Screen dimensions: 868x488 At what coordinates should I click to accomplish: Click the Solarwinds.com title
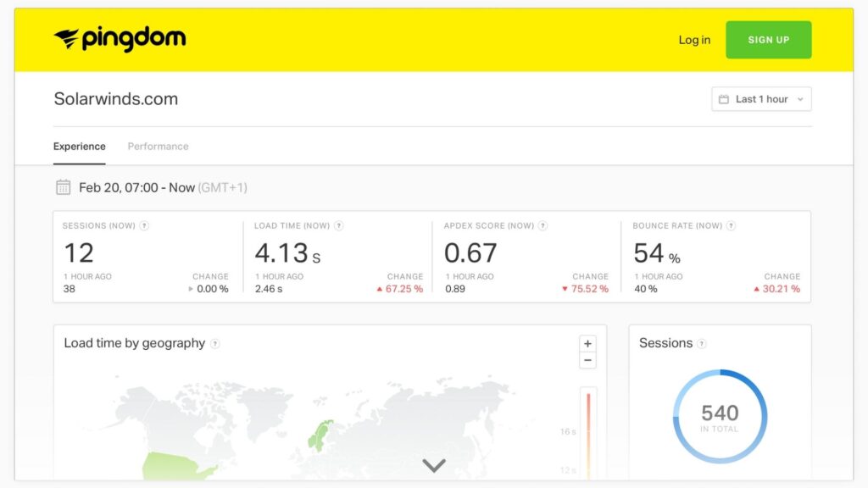pyautogui.click(x=115, y=99)
